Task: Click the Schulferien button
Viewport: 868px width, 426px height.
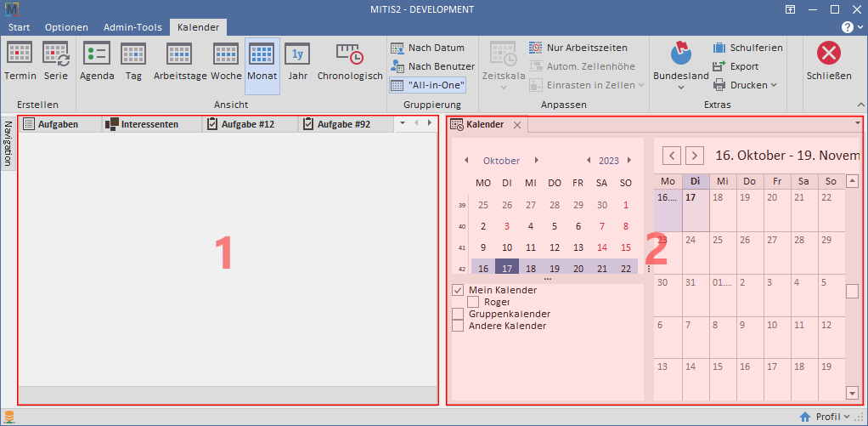Action: point(747,48)
